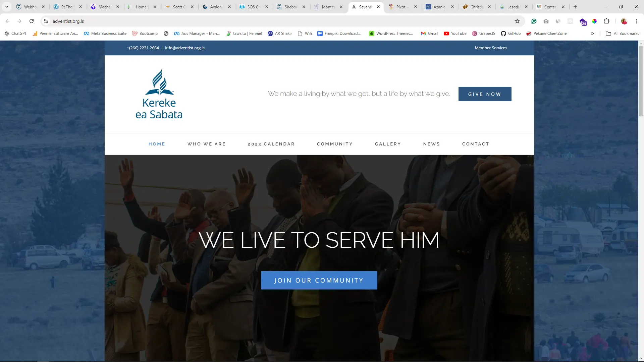Open the tab search dropdown arrow
Screen dimensions: 644x362
(6, 7)
